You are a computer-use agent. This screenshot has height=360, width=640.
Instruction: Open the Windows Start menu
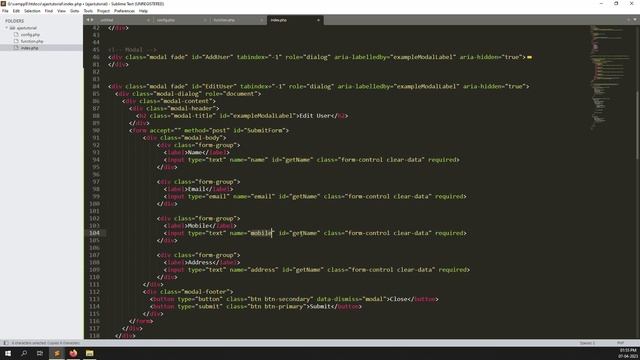(x=8, y=353)
